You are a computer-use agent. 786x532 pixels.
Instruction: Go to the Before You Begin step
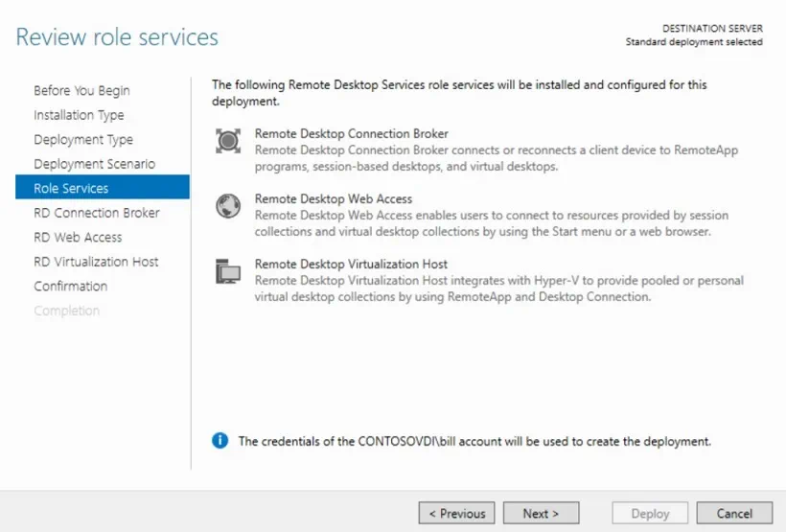(81, 90)
